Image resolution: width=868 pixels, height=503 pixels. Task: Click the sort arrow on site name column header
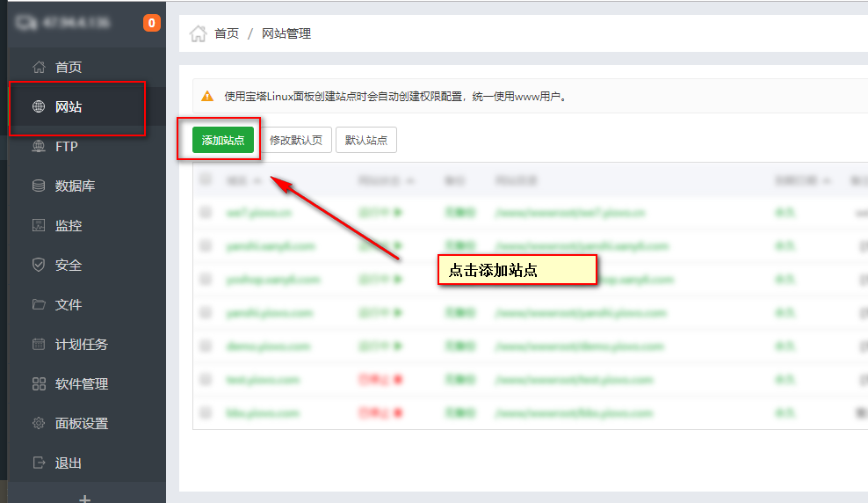tap(258, 181)
